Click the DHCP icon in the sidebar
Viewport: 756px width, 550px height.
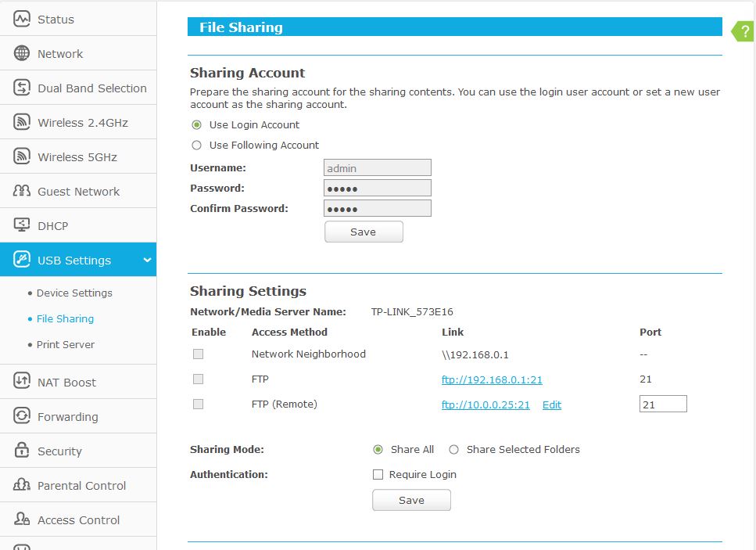pyautogui.click(x=22, y=225)
